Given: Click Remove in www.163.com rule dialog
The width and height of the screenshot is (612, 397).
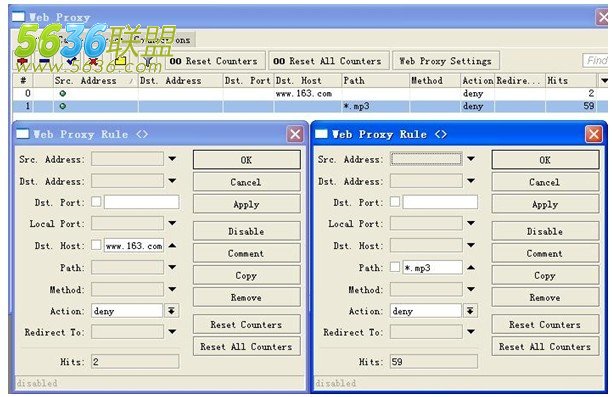Looking at the screenshot, I should pyautogui.click(x=247, y=297).
